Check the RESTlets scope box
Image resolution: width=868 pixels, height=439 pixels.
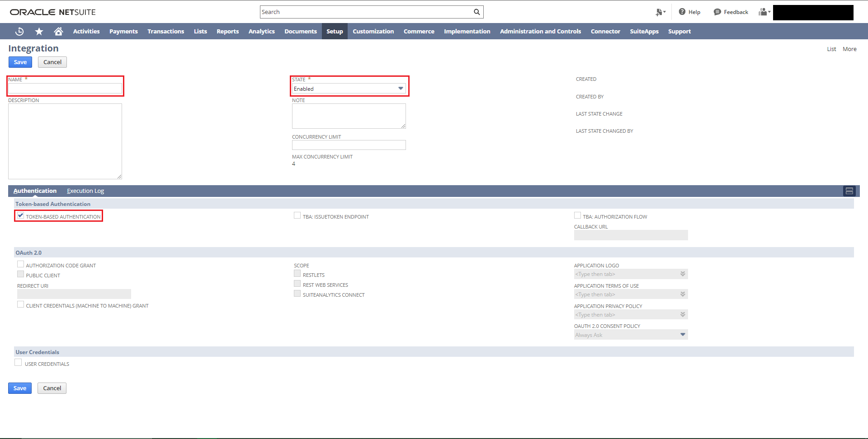pyautogui.click(x=297, y=274)
